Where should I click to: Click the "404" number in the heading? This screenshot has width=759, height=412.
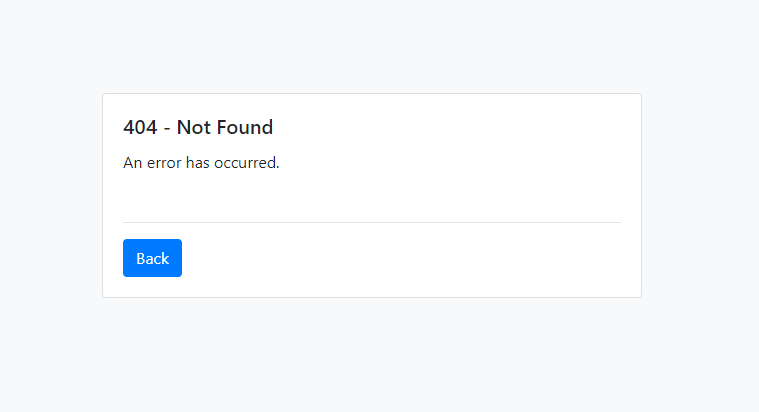pyautogui.click(x=140, y=127)
